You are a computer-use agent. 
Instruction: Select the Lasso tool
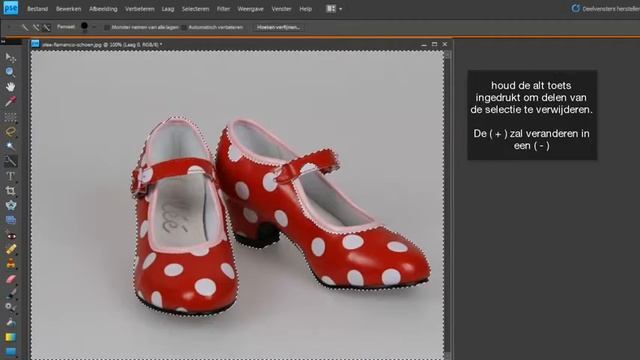pyautogui.click(x=10, y=132)
